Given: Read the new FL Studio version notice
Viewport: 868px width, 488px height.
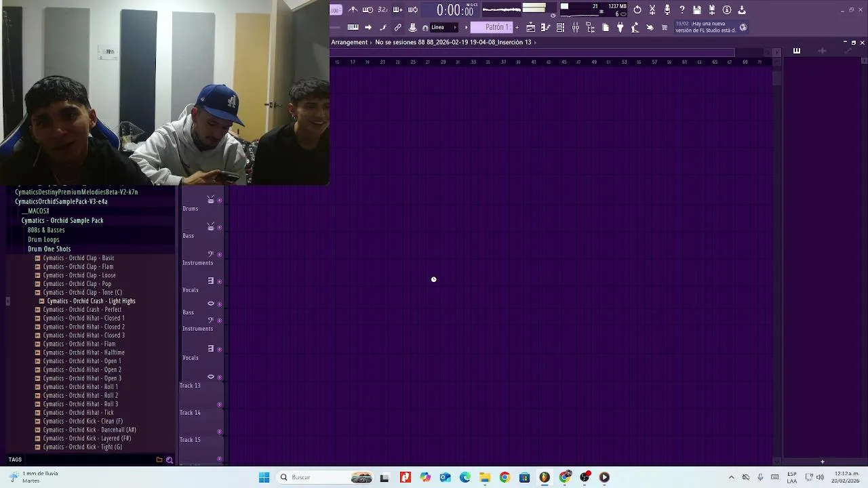Looking at the screenshot, I should tap(705, 27).
